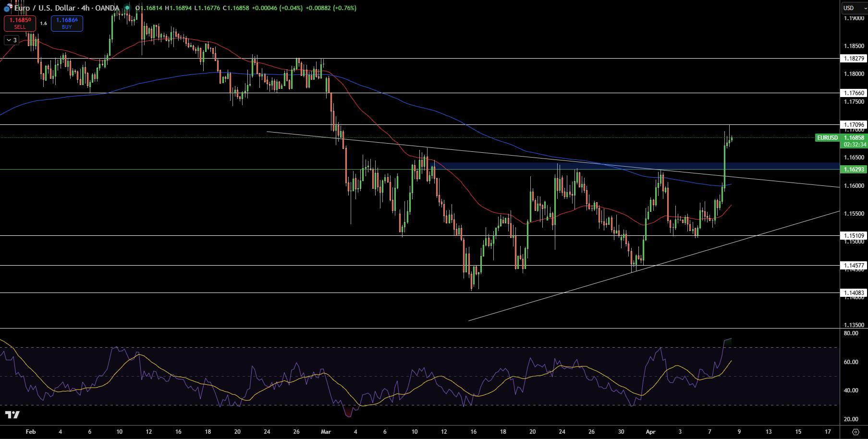Click the +0.00882 (+0.76%) change value
Screen dimensions: 868x439
click(x=331, y=8)
